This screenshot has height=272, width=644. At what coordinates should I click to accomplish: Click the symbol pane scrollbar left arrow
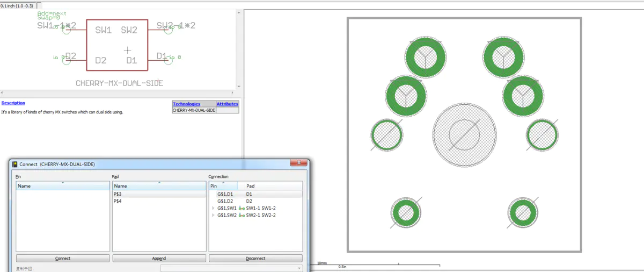point(2,92)
